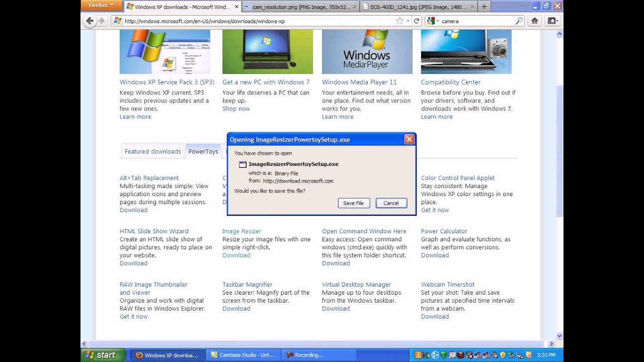This screenshot has width=644, height=362.
Task: Click the Shop now link
Action: coord(236,109)
